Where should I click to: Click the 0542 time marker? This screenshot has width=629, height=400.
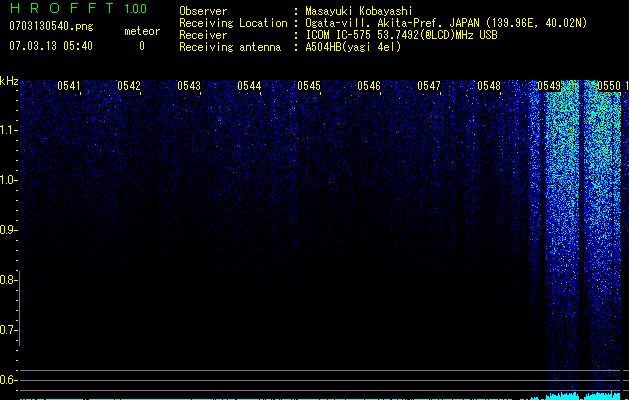coord(129,86)
